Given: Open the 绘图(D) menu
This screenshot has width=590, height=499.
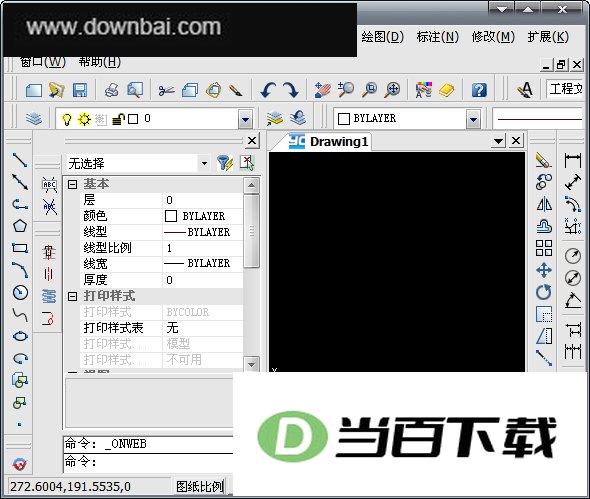Looking at the screenshot, I should click(x=382, y=37).
